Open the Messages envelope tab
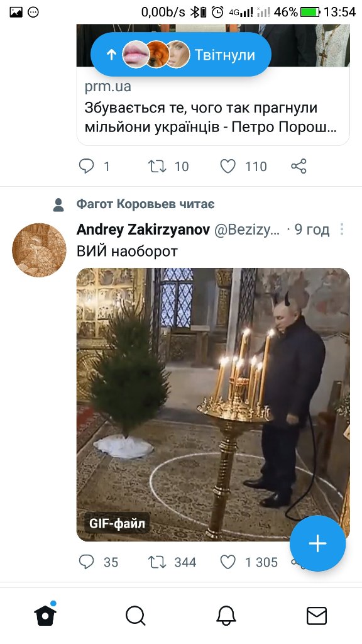The height and width of the screenshot is (644, 362). [317, 616]
